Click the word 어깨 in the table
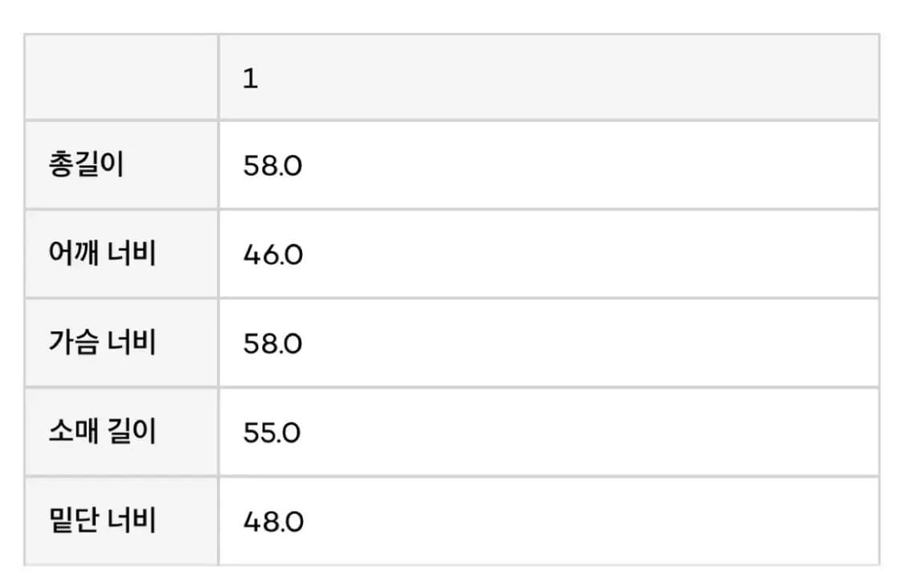The height and width of the screenshot is (588, 904). click(73, 254)
